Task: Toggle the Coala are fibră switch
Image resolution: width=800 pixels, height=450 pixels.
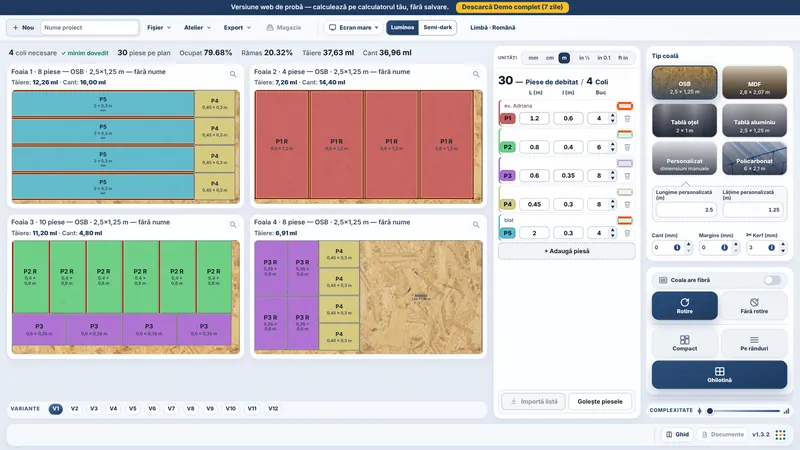Action: tap(772, 280)
